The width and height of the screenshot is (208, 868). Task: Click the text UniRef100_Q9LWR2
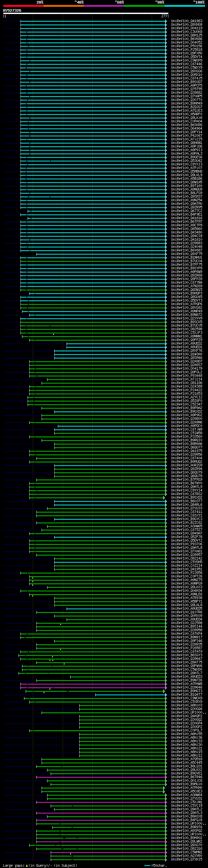[x=187, y=841]
